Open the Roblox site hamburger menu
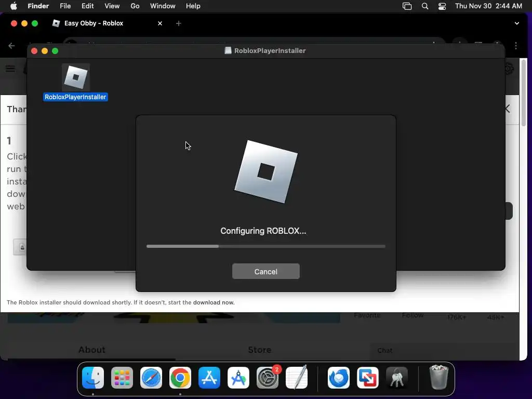 [10, 69]
